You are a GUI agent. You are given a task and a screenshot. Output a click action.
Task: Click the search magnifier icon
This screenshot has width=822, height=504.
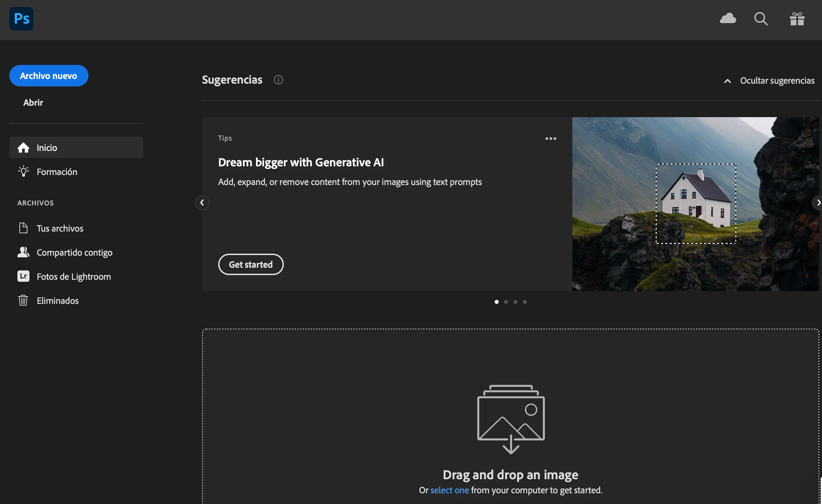point(761,19)
